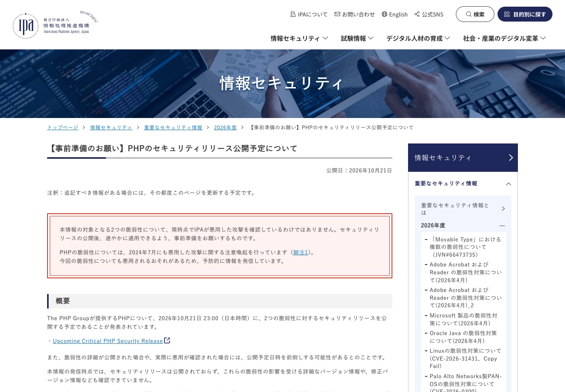Open the Upcoming Critical PHP Security Release link
Image resolution: width=565 pixels, height=392 pixels.
click(108, 341)
